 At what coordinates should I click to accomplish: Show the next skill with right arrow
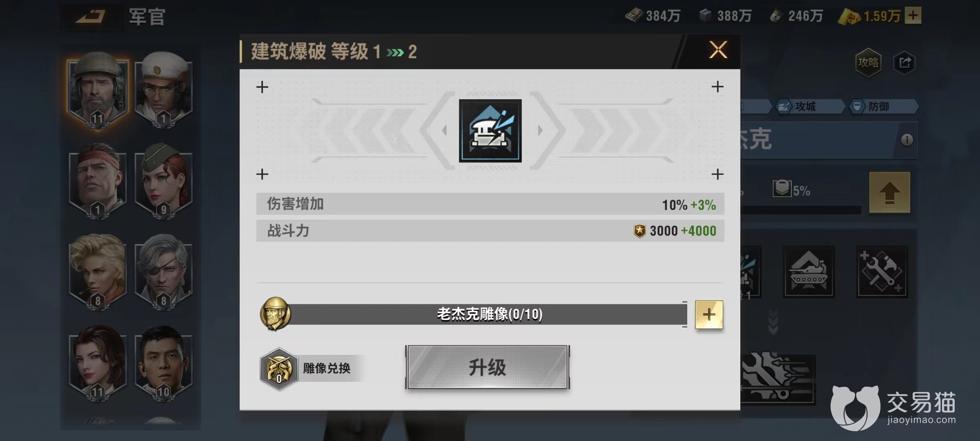coord(540,131)
